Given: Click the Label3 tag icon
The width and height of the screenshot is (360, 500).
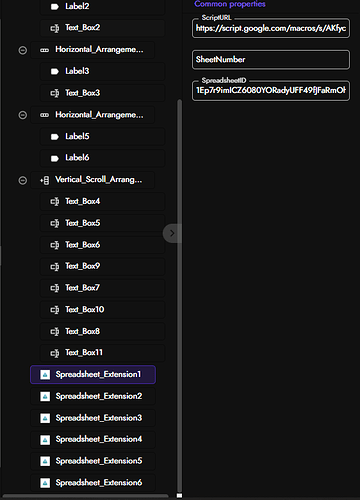Looking at the screenshot, I should click(55, 71).
